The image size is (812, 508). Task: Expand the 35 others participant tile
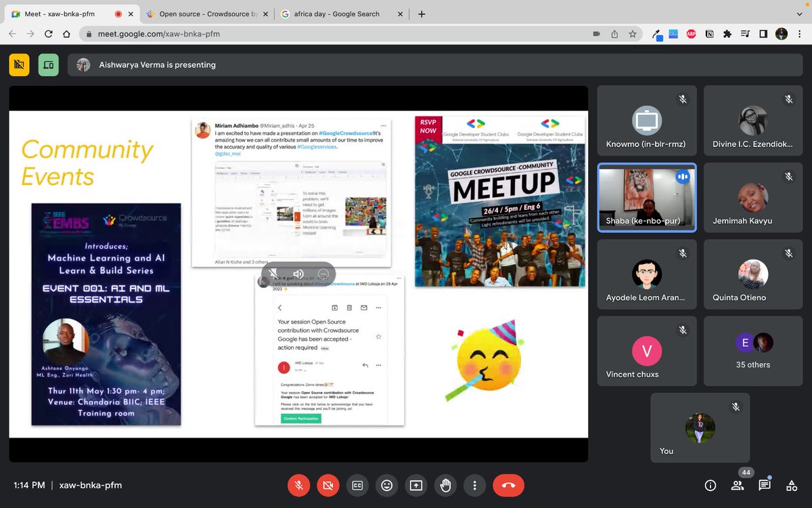(x=753, y=351)
